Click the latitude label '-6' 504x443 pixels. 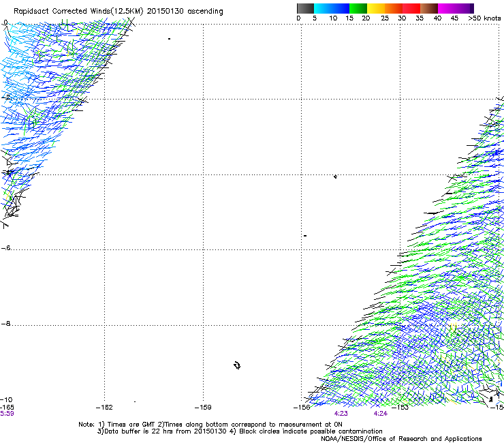5,247
